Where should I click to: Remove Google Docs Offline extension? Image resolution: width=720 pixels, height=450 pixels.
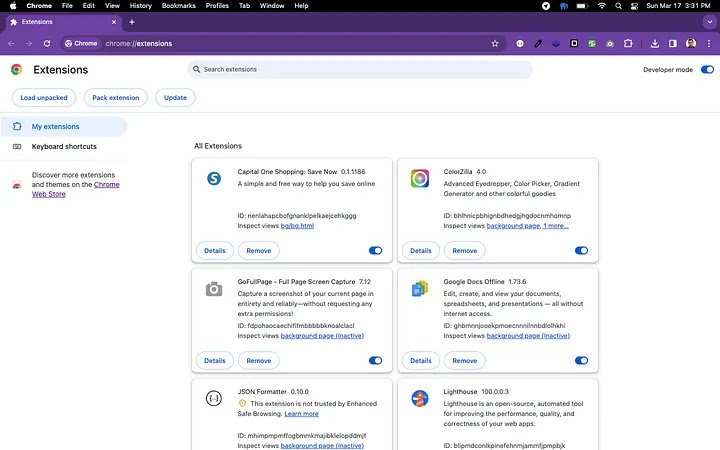[465, 360]
